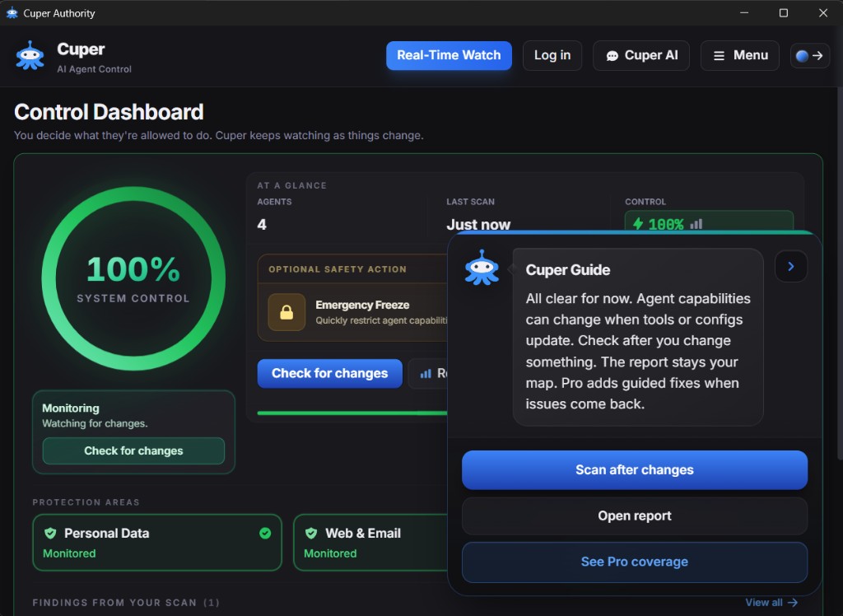Switch to the Real-Time Watch tab

pos(449,55)
